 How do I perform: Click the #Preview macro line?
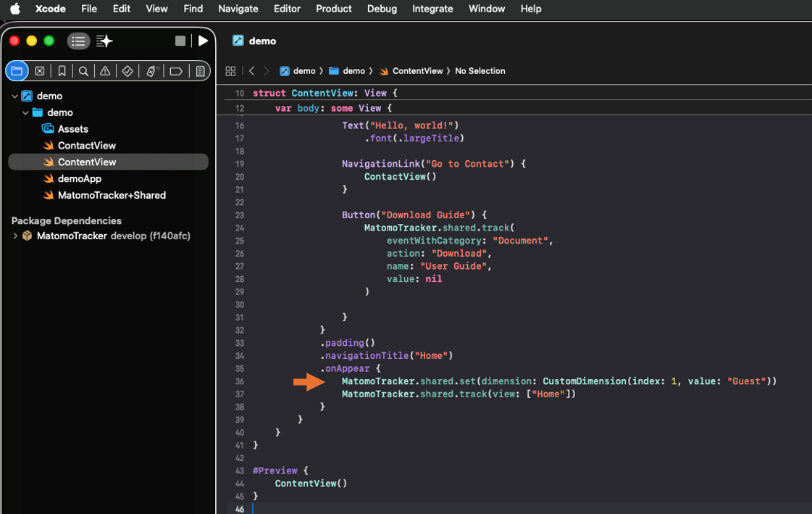coord(280,471)
